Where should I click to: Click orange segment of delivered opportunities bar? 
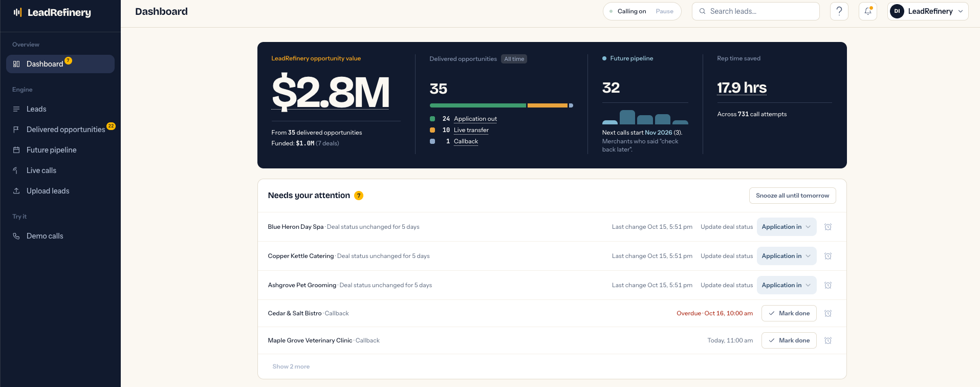pyautogui.click(x=548, y=105)
